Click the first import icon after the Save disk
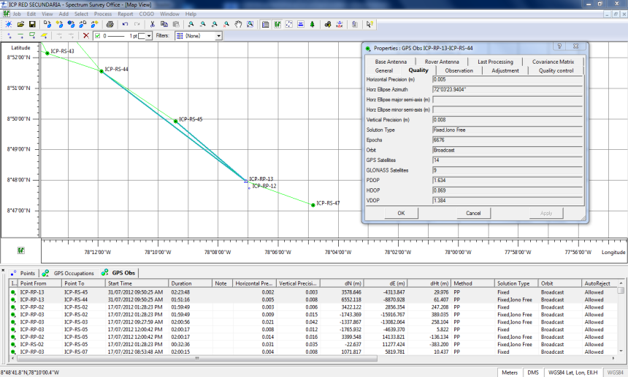The height and width of the screenshot is (377, 628). 47,24
